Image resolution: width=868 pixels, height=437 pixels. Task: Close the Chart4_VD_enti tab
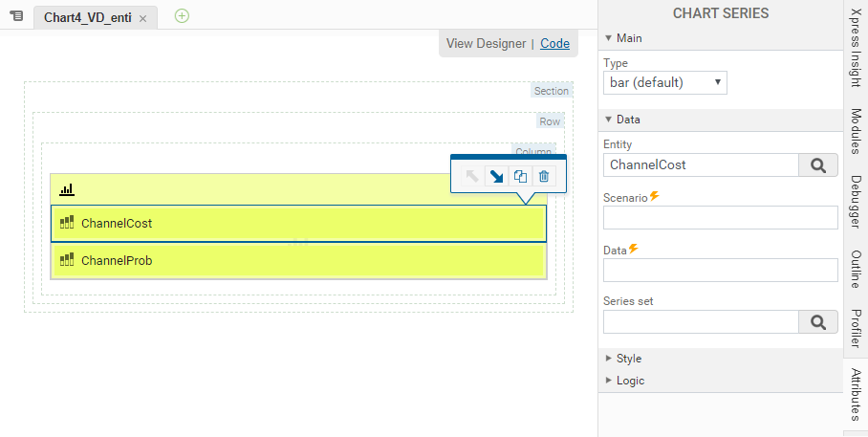point(143,18)
